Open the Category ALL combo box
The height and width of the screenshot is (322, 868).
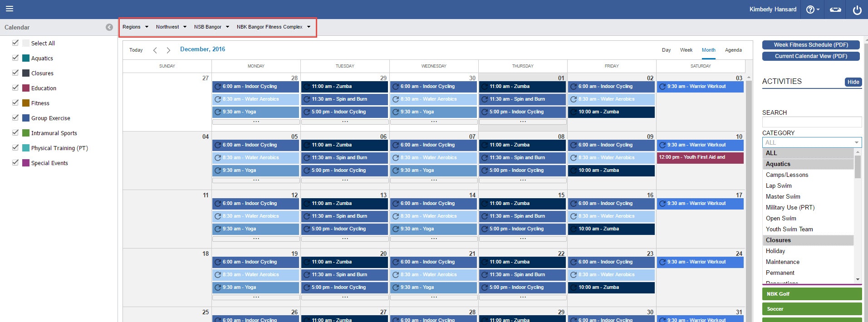coord(811,142)
